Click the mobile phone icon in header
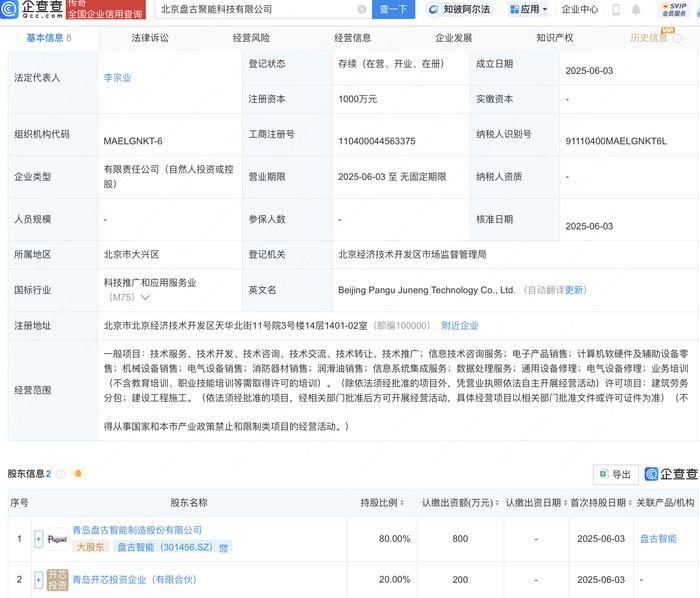 point(616,9)
